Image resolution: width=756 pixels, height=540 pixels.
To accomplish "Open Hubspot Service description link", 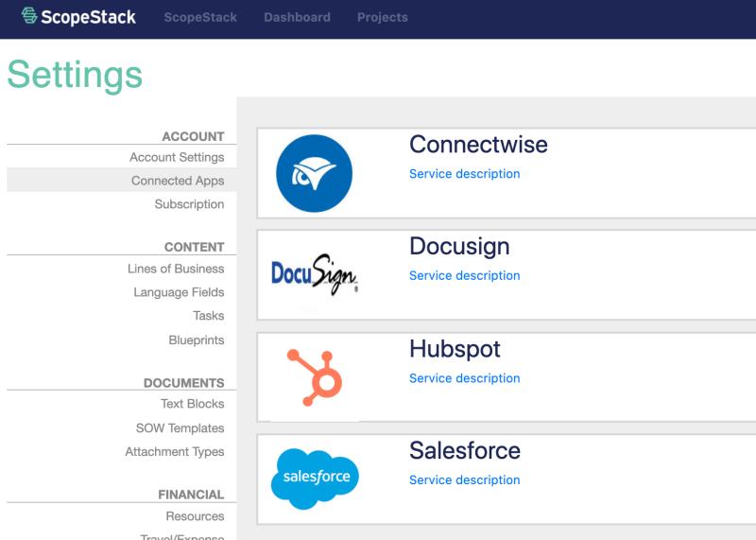I will pyautogui.click(x=464, y=378).
